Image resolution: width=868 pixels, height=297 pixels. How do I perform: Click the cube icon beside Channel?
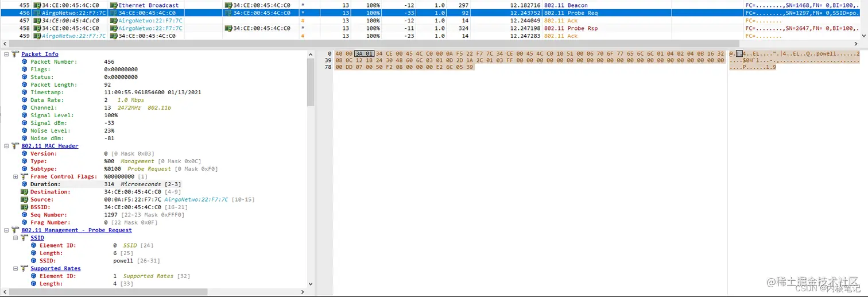pos(25,107)
